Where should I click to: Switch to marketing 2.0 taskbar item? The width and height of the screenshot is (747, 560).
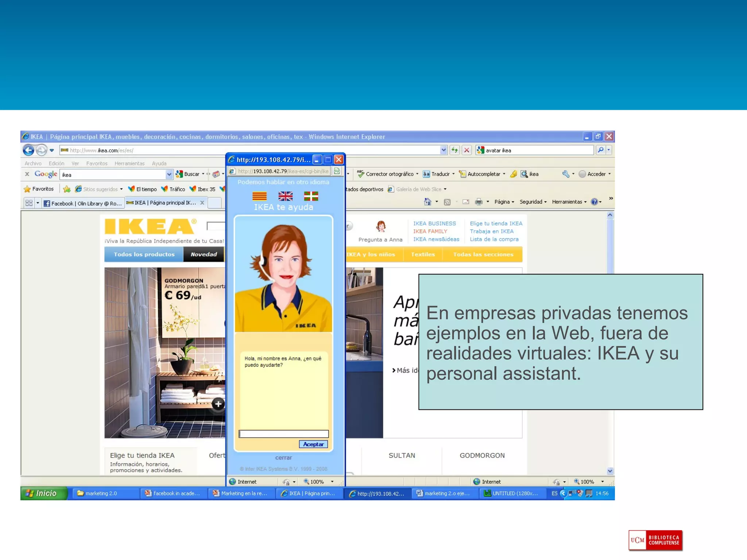(106, 493)
